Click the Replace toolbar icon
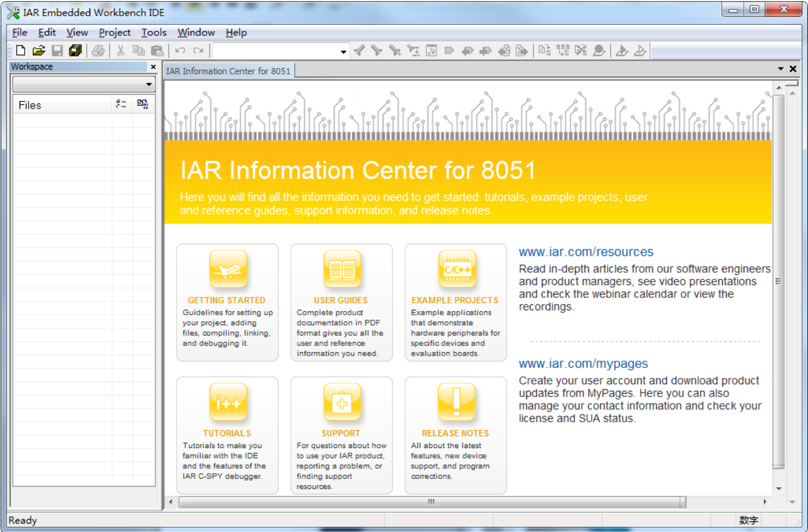The height and width of the screenshot is (532, 808). (414, 51)
